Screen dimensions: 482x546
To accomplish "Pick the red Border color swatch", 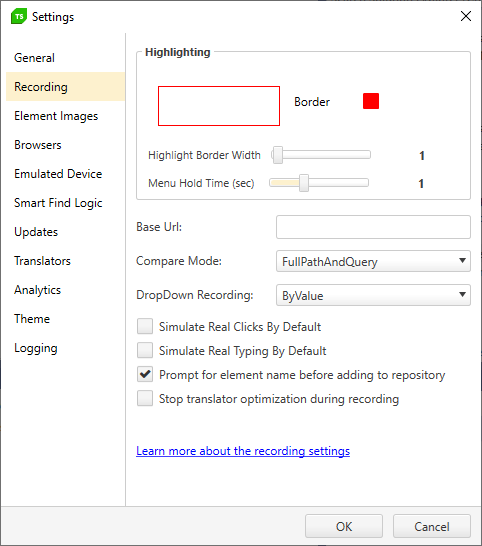I will click(371, 101).
